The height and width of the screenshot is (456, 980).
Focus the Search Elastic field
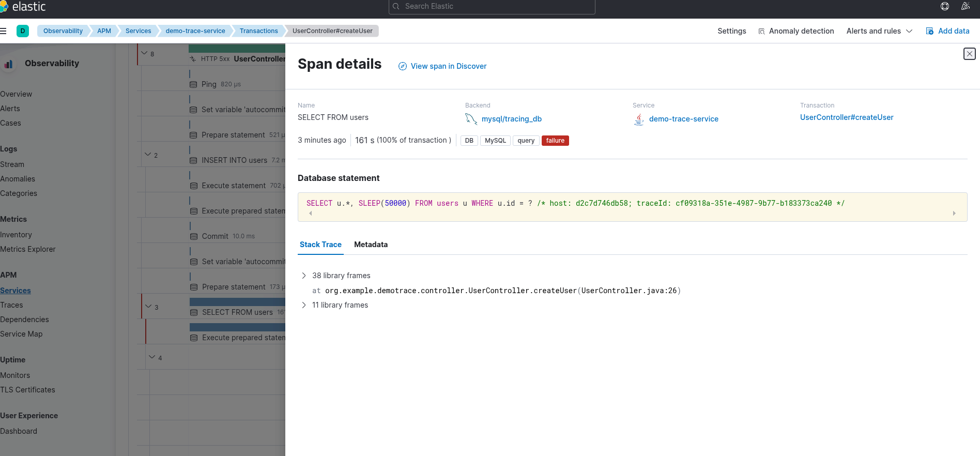click(x=492, y=7)
